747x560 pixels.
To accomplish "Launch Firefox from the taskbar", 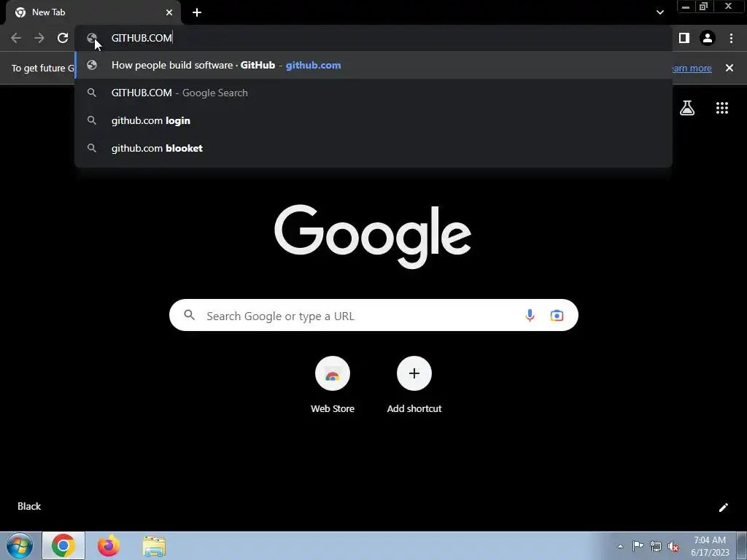I will click(109, 545).
